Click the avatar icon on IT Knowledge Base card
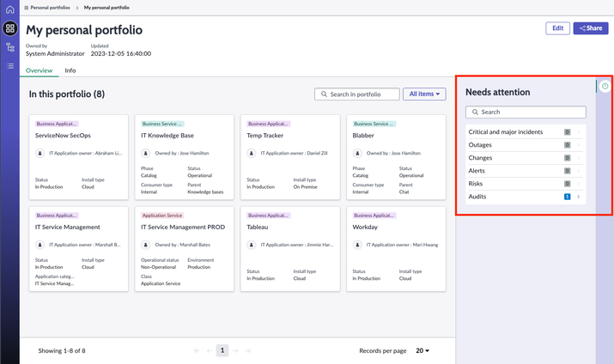Viewport: 614px width, 364px height. click(x=146, y=153)
